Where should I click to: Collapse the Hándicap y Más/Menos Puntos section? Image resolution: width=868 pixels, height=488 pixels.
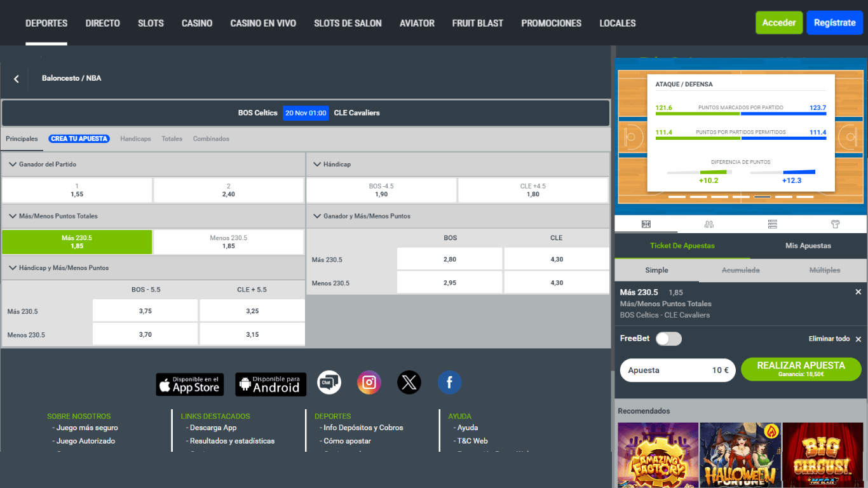(13, 268)
